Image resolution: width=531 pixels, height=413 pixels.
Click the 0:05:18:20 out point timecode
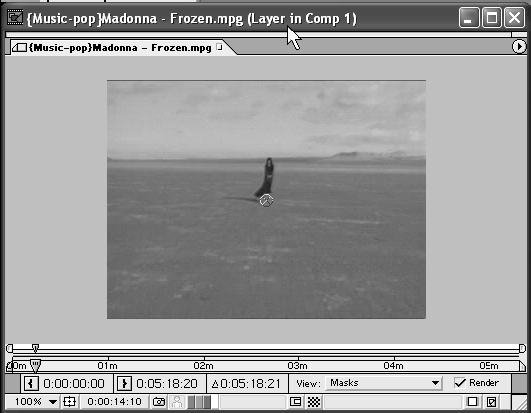point(167,384)
